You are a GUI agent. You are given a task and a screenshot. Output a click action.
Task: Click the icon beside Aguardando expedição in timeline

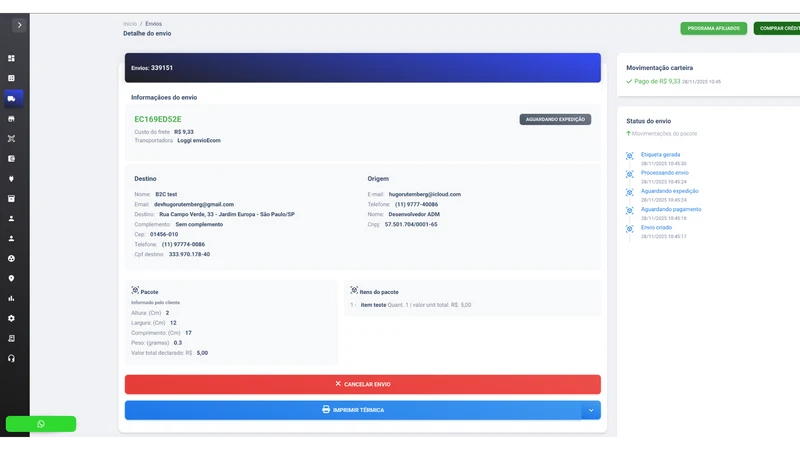click(x=630, y=193)
